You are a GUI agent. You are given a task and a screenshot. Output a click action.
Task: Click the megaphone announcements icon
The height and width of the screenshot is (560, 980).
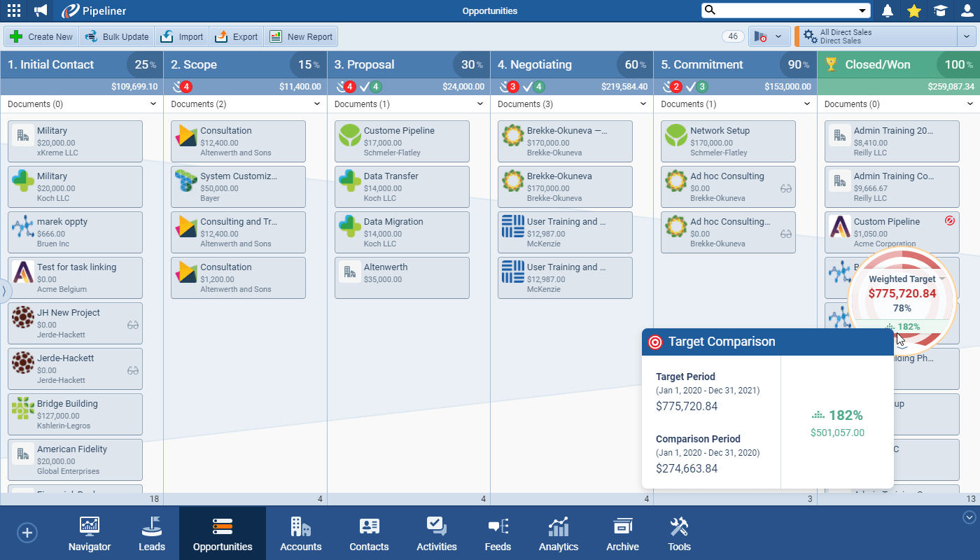tap(41, 10)
